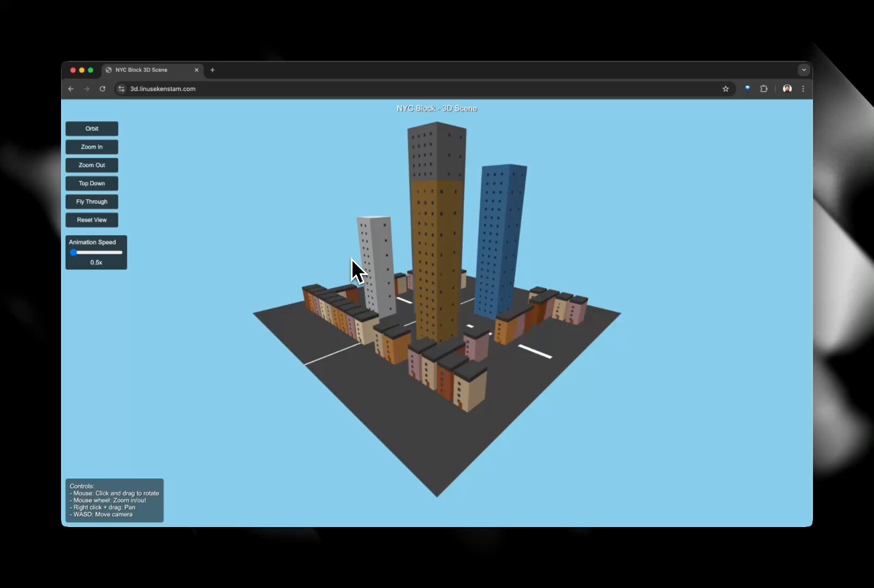The image size is (874, 588).
Task: Switch to the Top Down view
Action: [x=92, y=183]
